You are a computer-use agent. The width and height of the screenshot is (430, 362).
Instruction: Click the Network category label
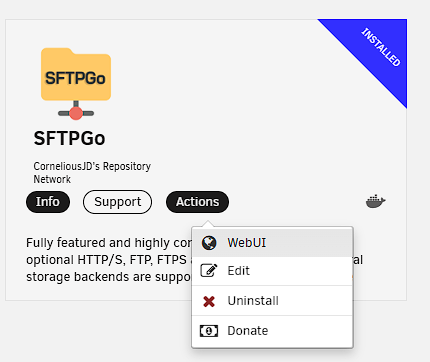[52, 179]
